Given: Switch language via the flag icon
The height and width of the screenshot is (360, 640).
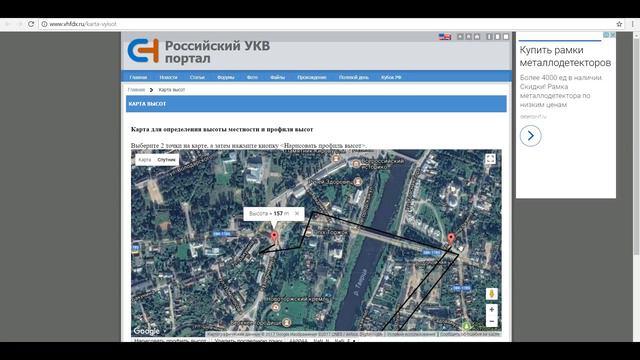Looking at the screenshot, I should tap(445, 37).
